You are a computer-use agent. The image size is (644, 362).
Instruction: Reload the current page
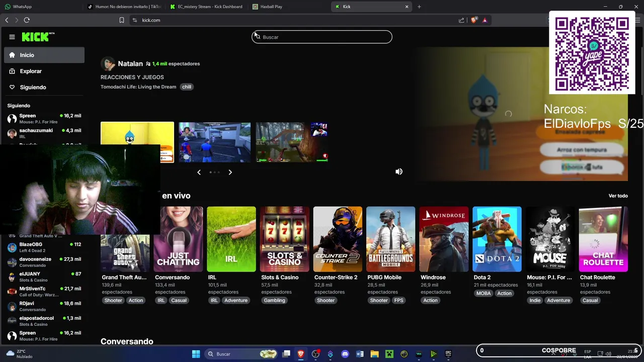point(27,20)
